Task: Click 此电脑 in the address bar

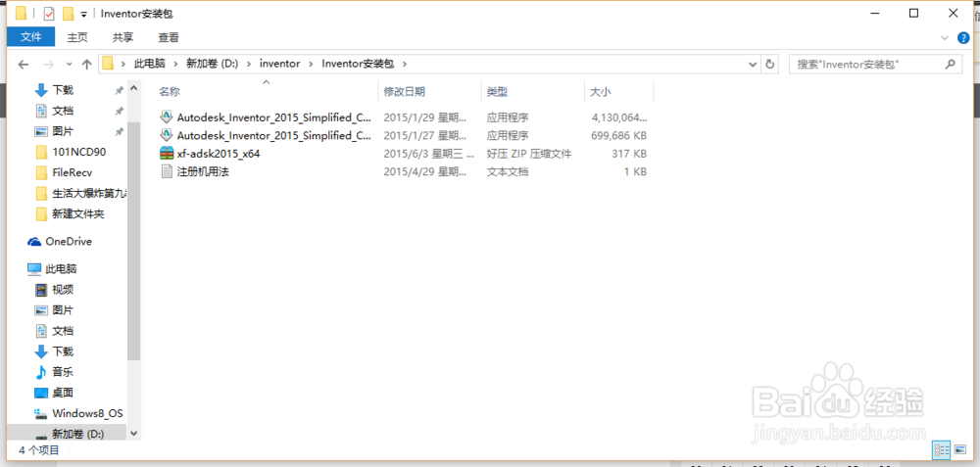Action: click(x=150, y=64)
